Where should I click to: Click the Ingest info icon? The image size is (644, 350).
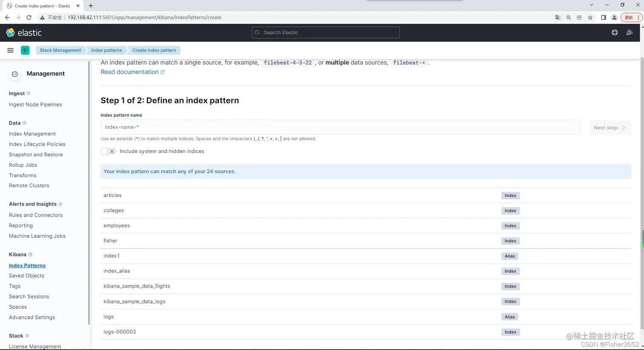click(x=29, y=93)
